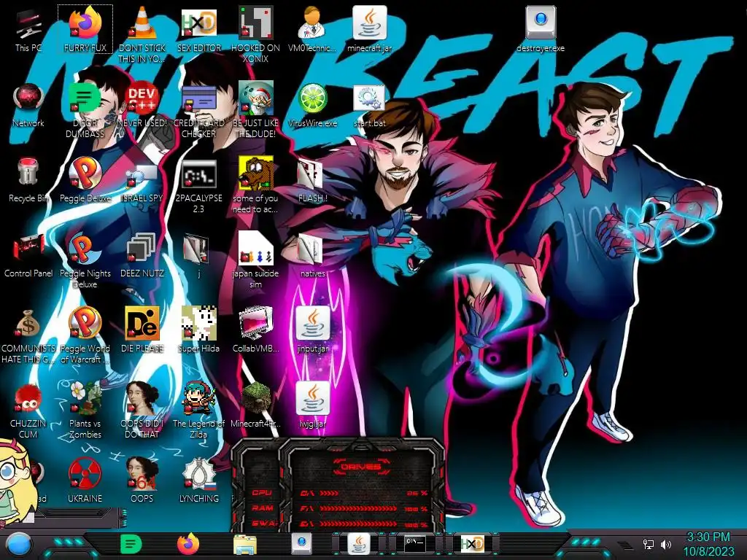Select the start.bat batch file icon
The image size is (747, 560).
point(369,105)
